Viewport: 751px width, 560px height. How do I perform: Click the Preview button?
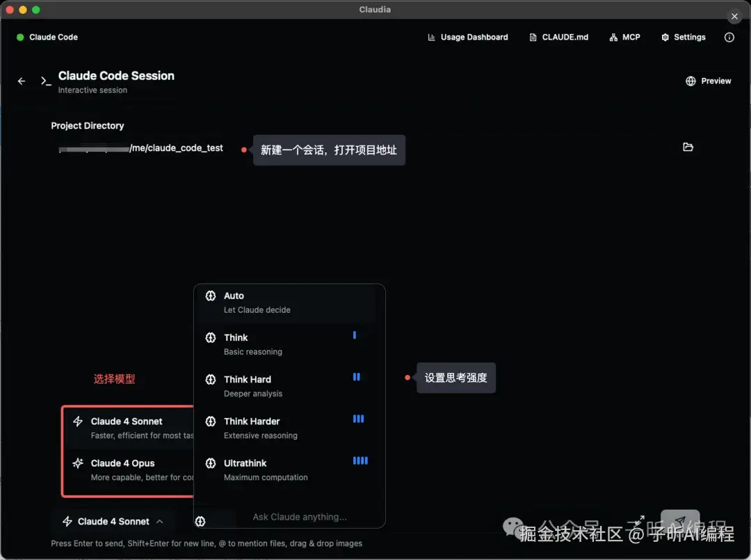tap(709, 81)
